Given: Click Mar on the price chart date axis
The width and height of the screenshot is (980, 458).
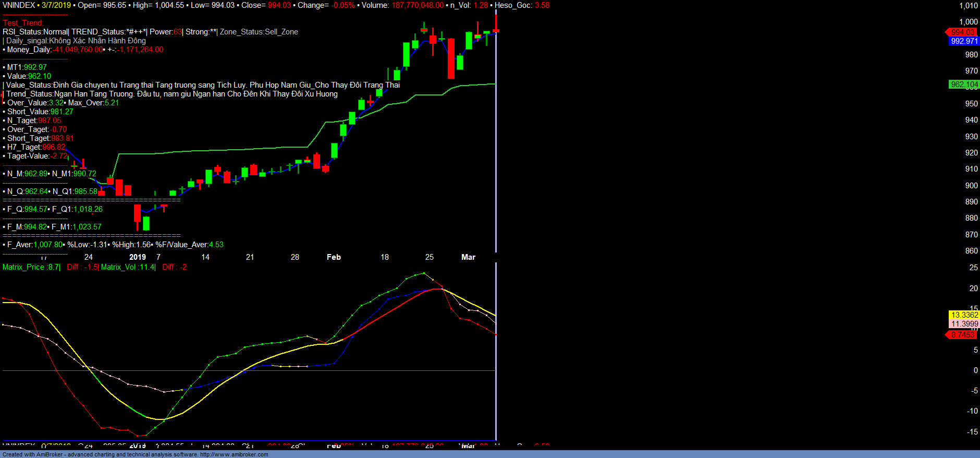Looking at the screenshot, I should coord(468,257).
